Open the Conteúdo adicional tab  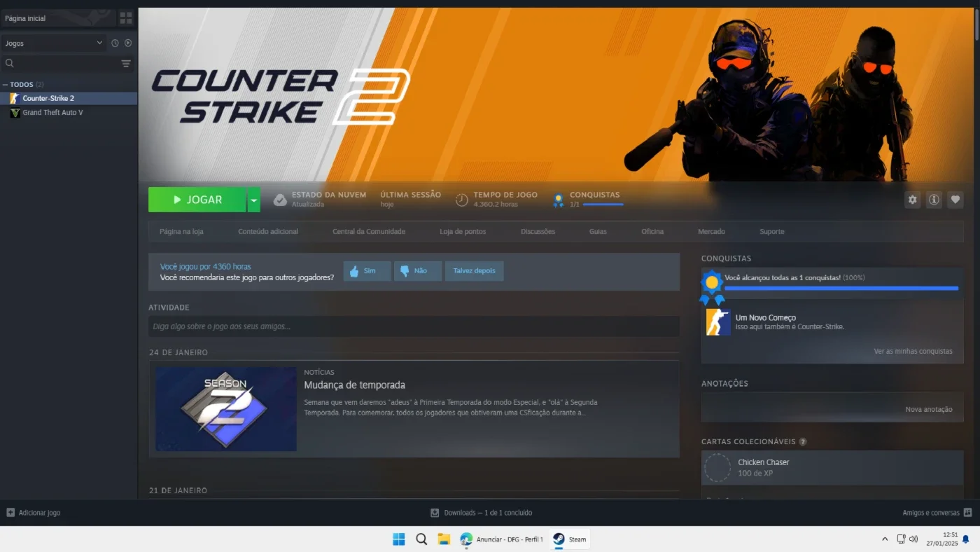click(x=268, y=232)
